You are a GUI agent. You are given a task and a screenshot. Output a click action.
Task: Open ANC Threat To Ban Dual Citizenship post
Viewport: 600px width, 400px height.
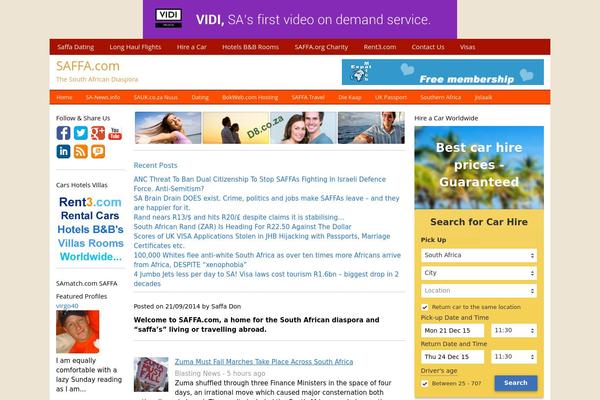(259, 184)
